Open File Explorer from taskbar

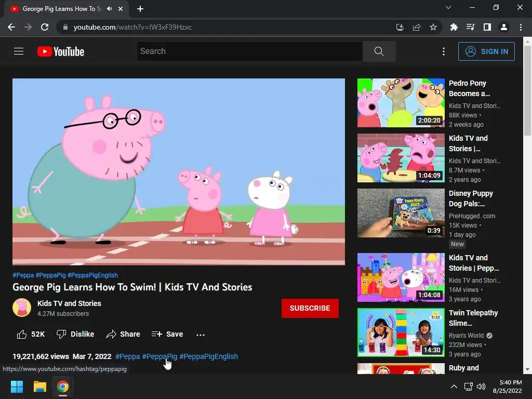(x=39, y=387)
